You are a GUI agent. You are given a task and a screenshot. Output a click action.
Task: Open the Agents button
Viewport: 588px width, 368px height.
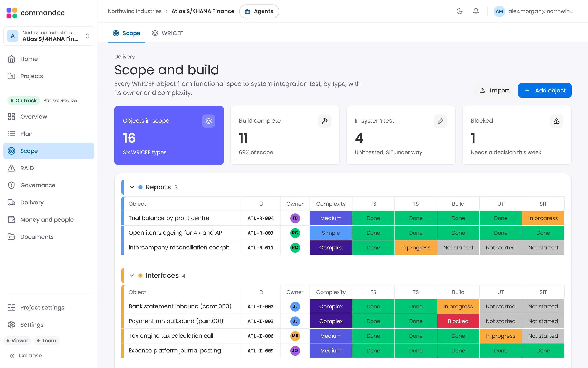259,11
